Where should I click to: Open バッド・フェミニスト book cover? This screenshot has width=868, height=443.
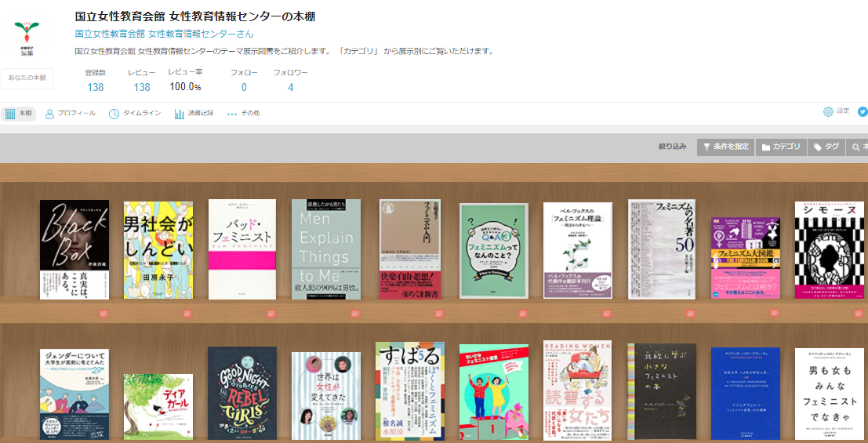tap(242, 249)
